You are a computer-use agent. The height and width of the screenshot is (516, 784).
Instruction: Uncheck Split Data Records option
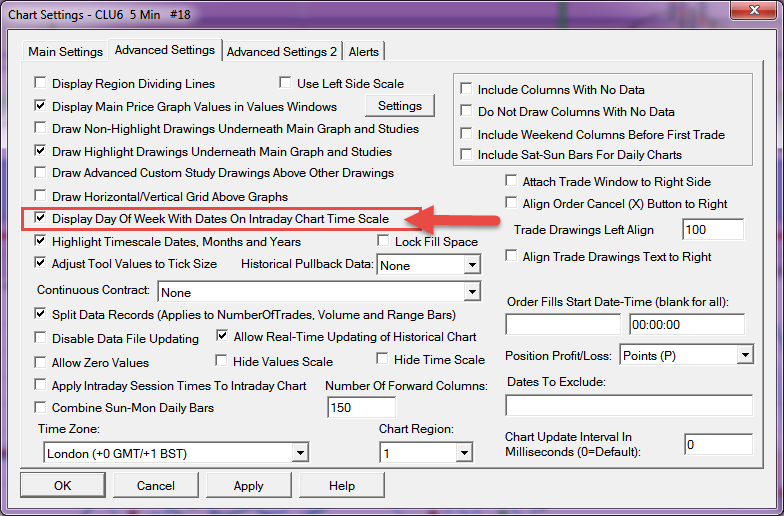point(40,314)
